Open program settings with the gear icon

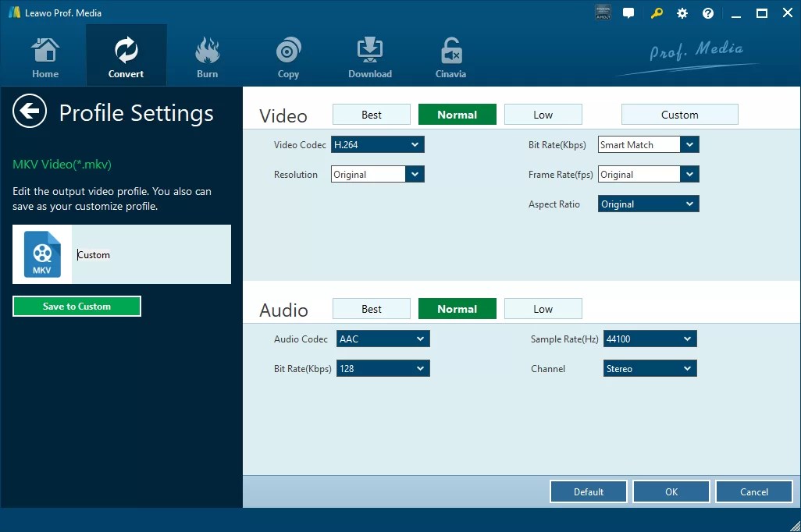pos(682,12)
